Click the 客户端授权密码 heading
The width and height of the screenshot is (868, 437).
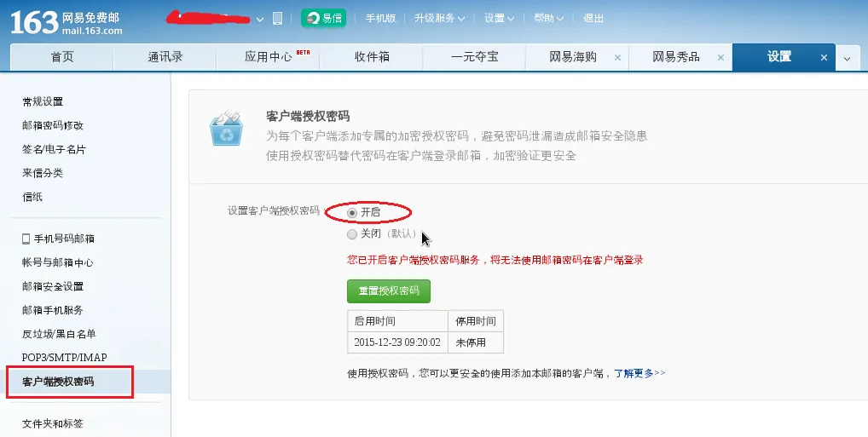click(x=308, y=116)
